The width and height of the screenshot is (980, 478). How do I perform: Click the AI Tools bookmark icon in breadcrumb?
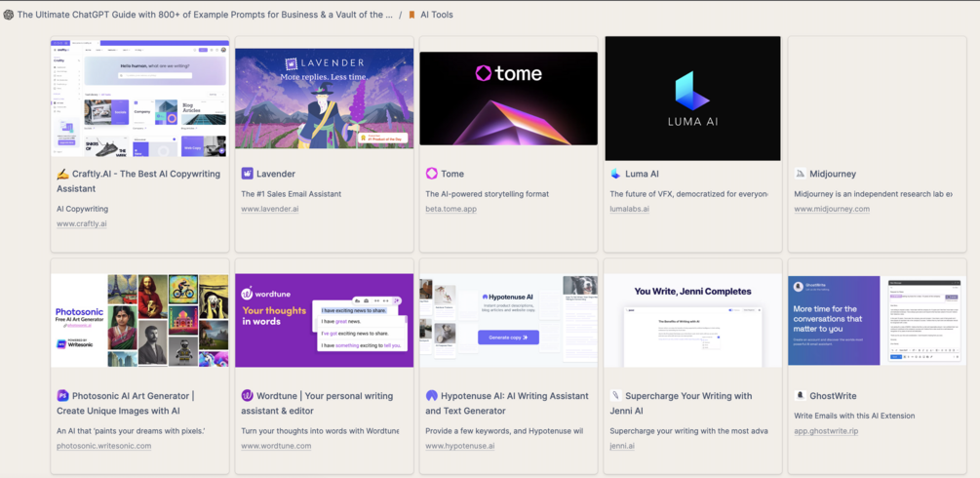click(x=412, y=15)
